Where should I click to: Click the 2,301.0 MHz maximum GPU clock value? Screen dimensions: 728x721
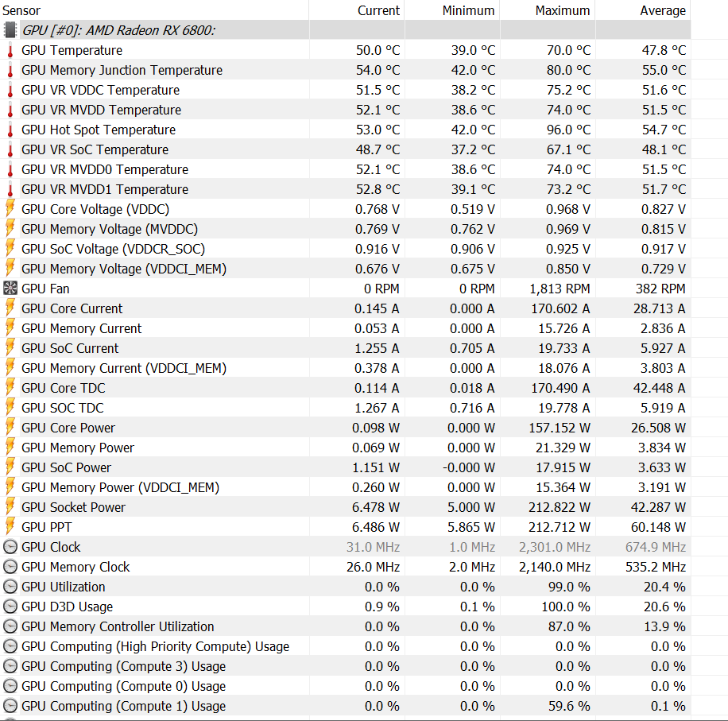(555, 547)
